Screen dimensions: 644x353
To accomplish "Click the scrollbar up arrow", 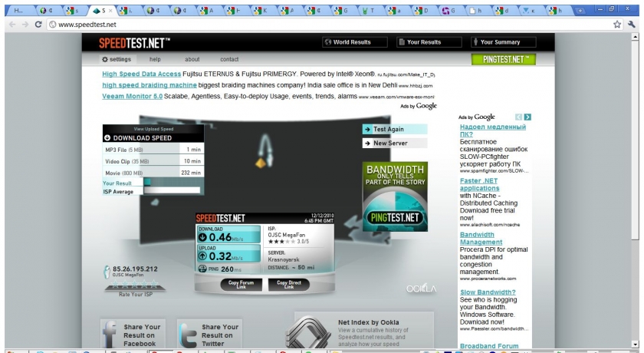I will coord(636,36).
